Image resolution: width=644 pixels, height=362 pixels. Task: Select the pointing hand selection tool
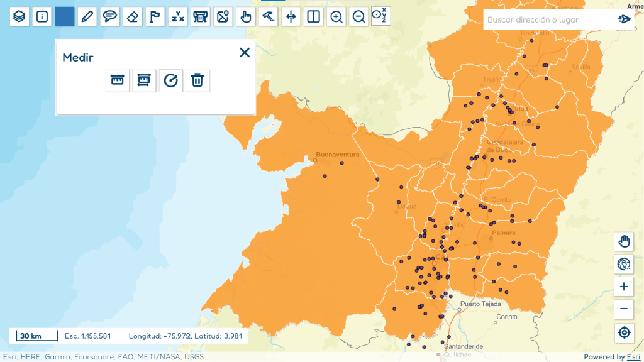point(246,17)
